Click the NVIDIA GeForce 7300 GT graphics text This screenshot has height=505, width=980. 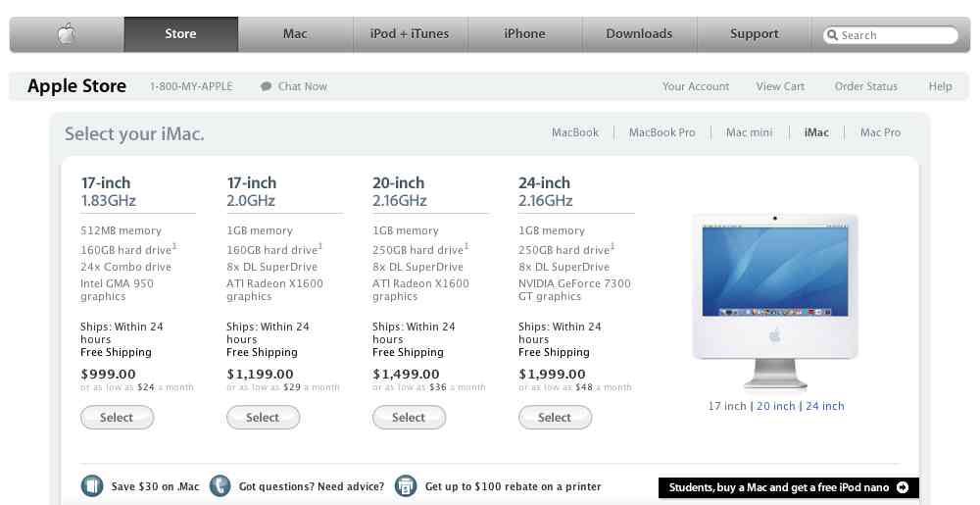point(574,290)
